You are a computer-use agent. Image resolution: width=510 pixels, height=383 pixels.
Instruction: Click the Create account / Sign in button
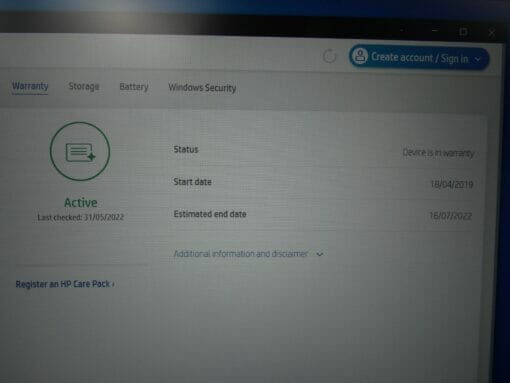419,57
